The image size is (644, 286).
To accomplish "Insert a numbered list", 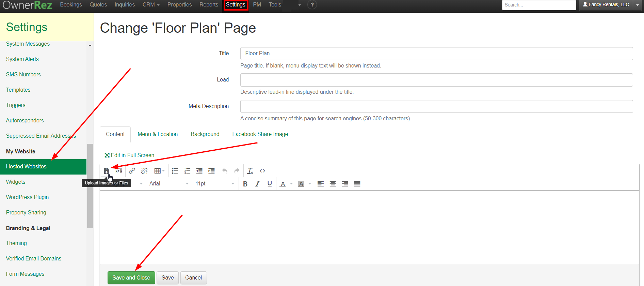I will click(x=187, y=171).
